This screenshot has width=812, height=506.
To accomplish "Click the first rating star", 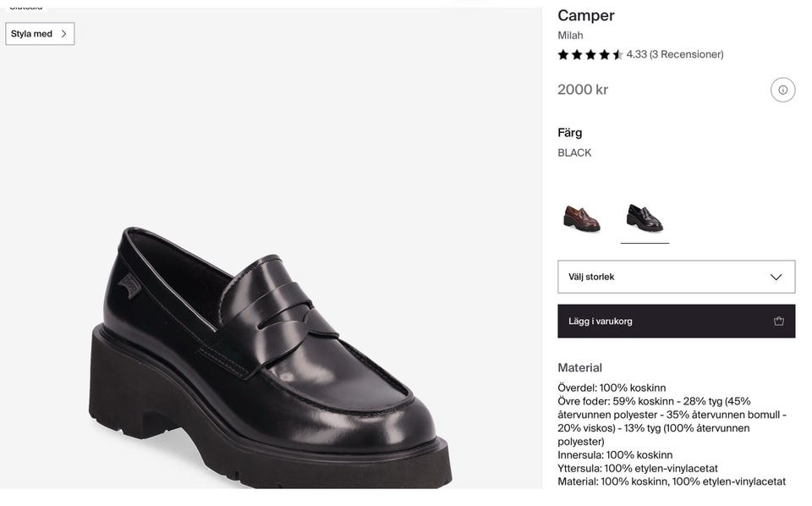I will (563, 55).
